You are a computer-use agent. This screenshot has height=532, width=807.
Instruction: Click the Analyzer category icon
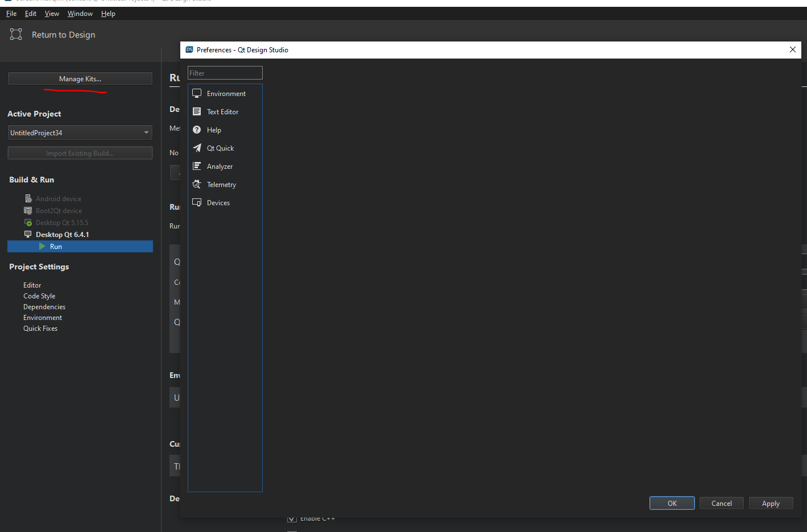tap(197, 166)
